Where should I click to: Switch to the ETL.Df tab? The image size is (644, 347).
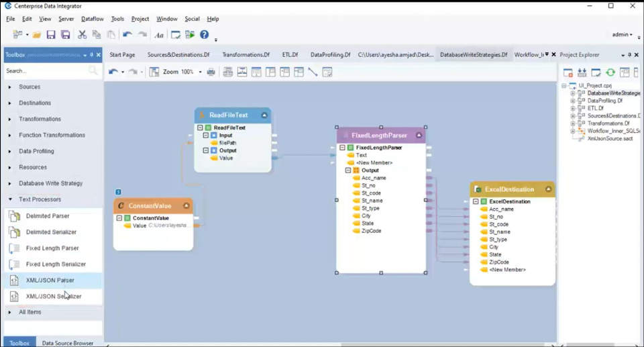click(290, 54)
